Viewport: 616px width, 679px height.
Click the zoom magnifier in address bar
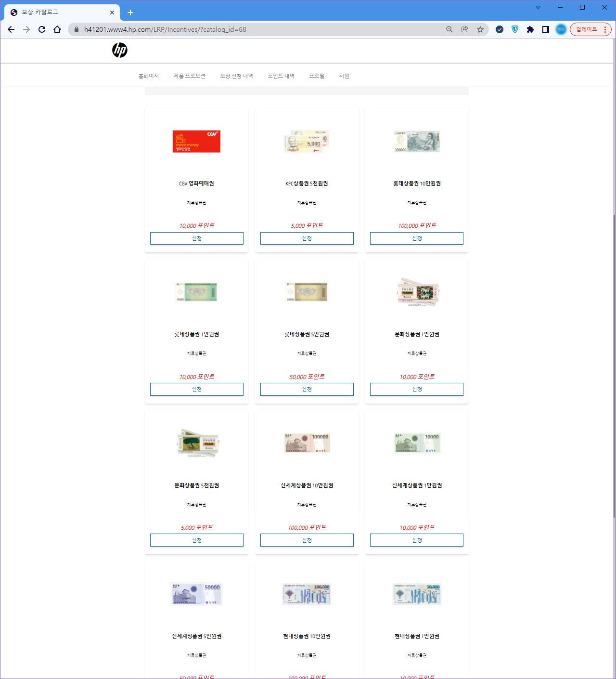pyautogui.click(x=449, y=29)
